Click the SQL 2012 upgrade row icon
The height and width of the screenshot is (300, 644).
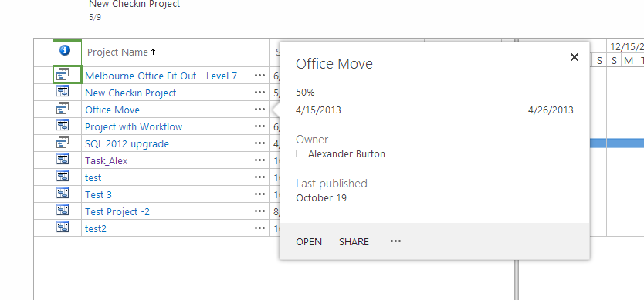coord(63,143)
